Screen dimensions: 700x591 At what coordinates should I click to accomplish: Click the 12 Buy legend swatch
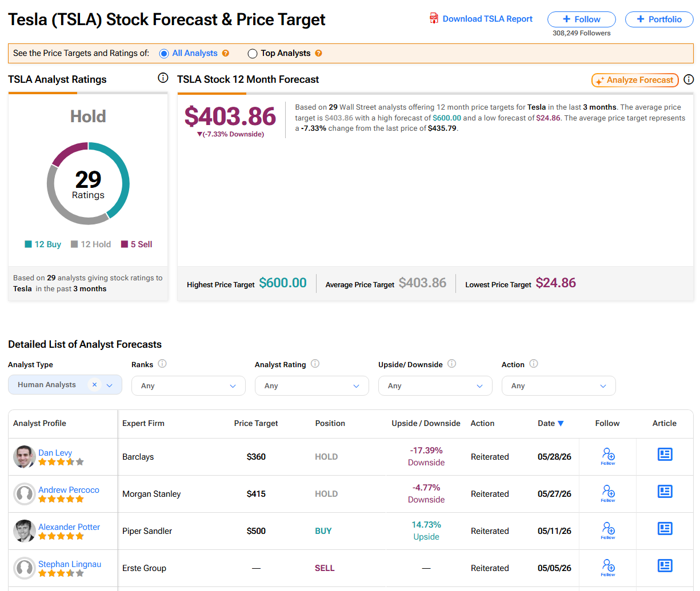(x=28, y=244)
